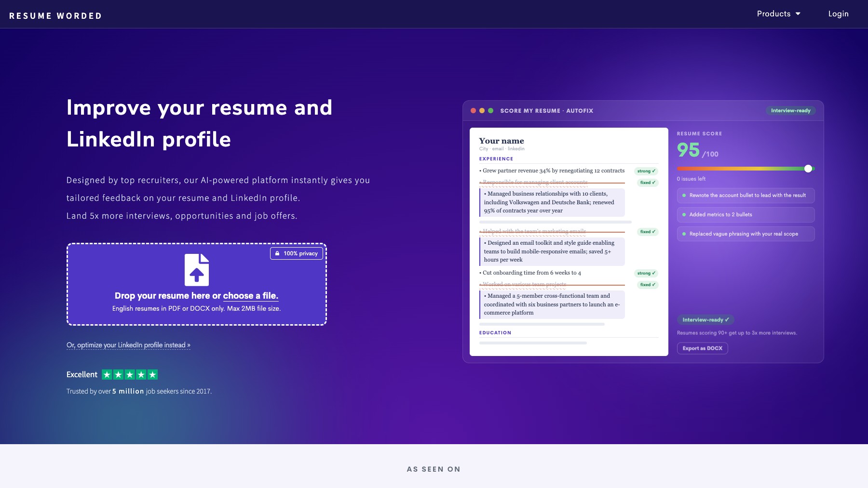Click the green dot beside Added metrics
The height and width of the screenshot is (488, 868).
click(684, 214)
